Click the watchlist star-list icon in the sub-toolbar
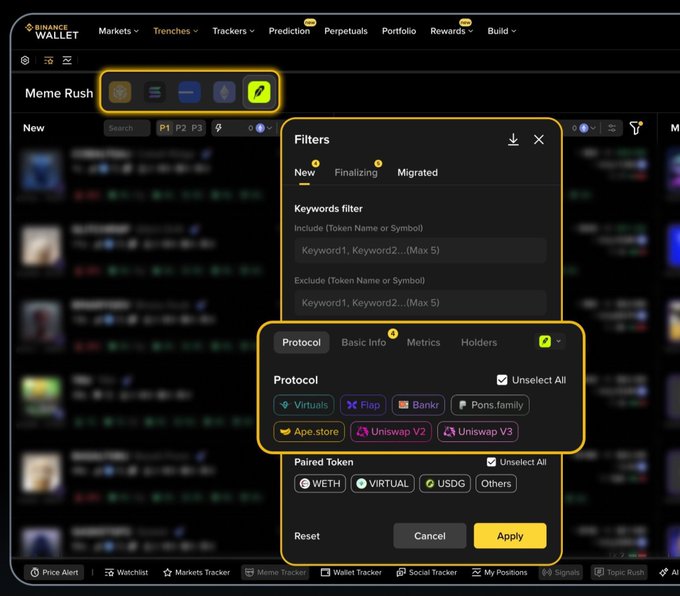This screenshot has width=680, height=596. coord(49,60)
